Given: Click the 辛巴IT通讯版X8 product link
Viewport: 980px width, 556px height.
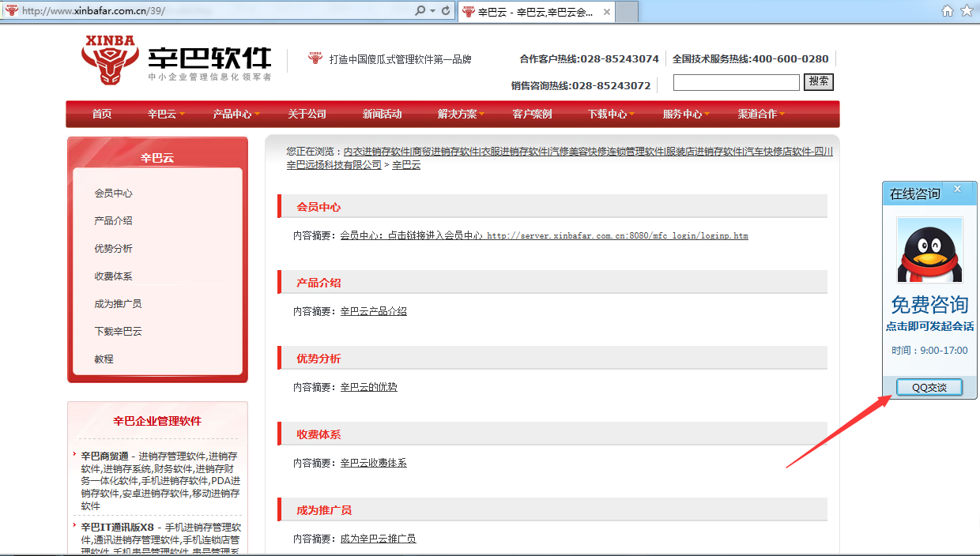Looking at the screenshot, I should (118, 527).
